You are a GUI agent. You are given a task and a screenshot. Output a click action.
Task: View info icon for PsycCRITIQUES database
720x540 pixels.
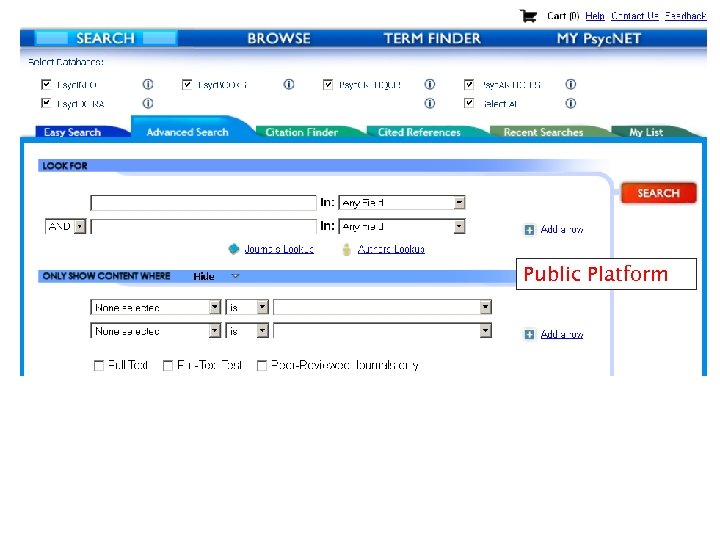(429, 84)
